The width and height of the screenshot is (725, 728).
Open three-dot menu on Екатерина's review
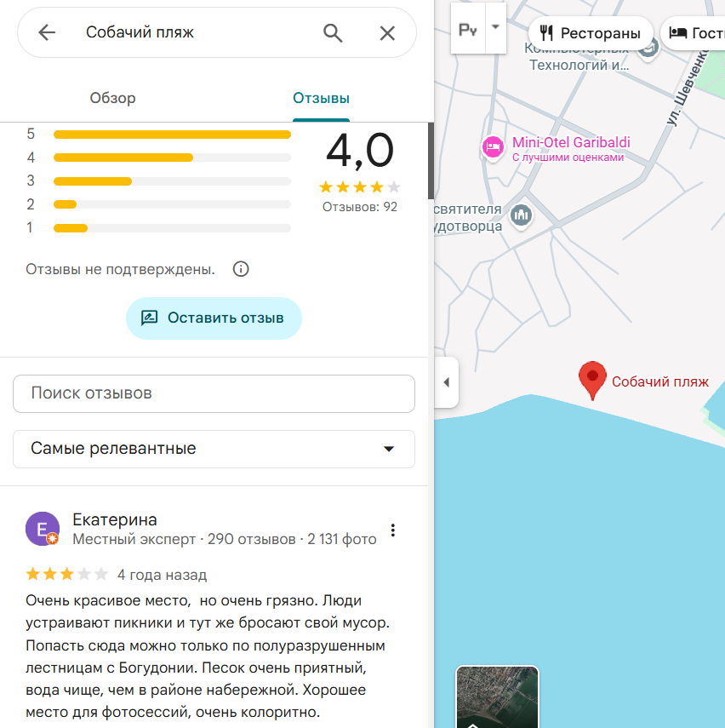coord(392,530)
